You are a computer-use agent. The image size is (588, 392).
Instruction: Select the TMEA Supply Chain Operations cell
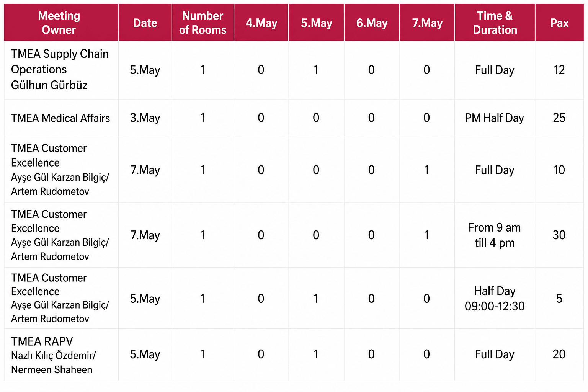[x=61, y=70]
